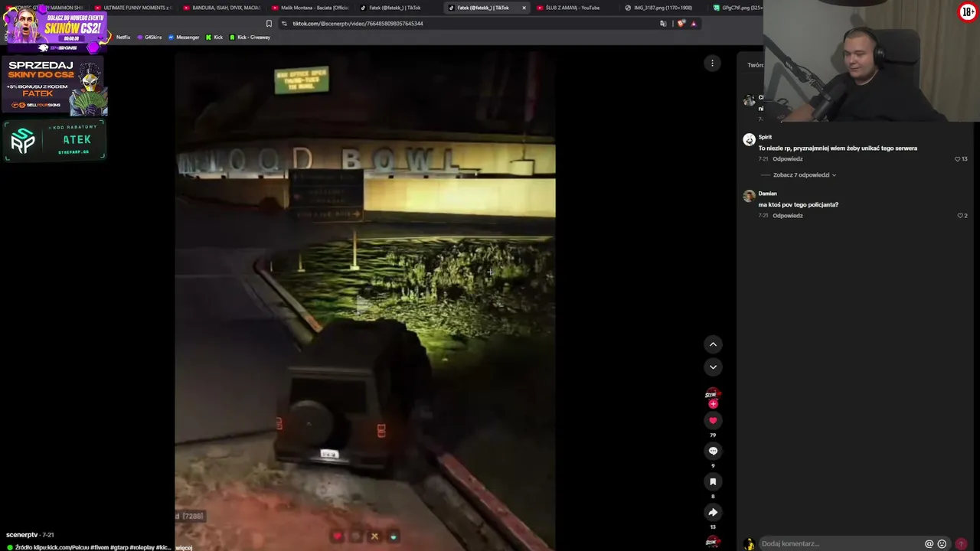980x551 pixels.
Task: Click the Dodaj komentarz input field
Action: (x=838, y=544)
